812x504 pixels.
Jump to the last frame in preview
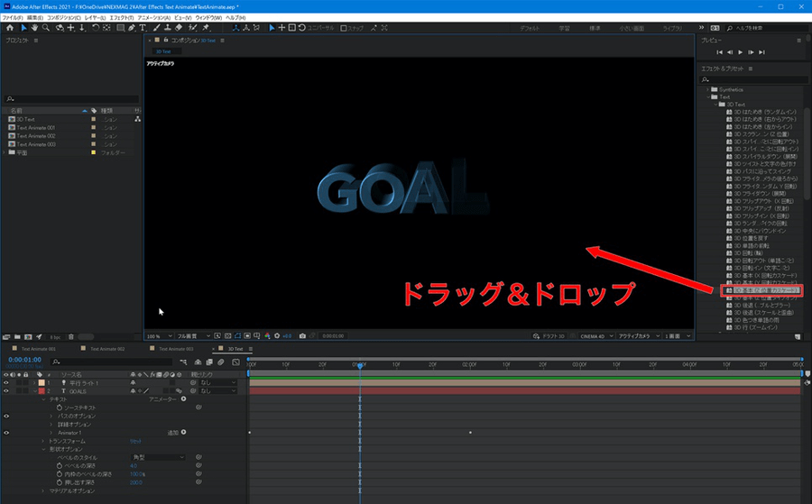[761, 52]
